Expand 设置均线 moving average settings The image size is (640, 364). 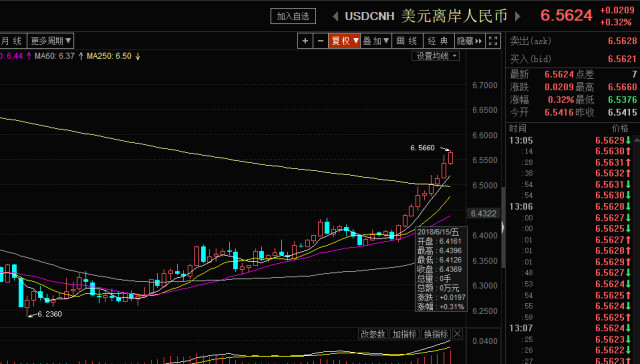click(436, 56)
